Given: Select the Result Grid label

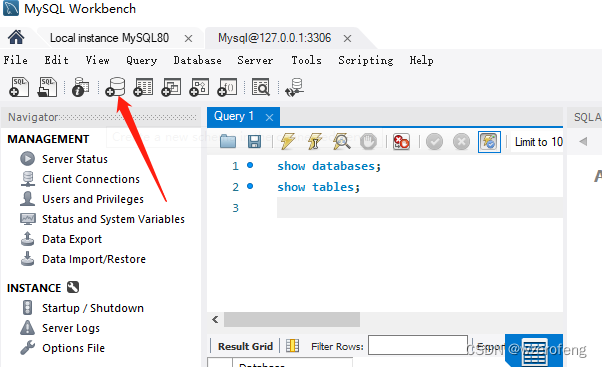Looking at the screenshot, I should pos(245,346).
